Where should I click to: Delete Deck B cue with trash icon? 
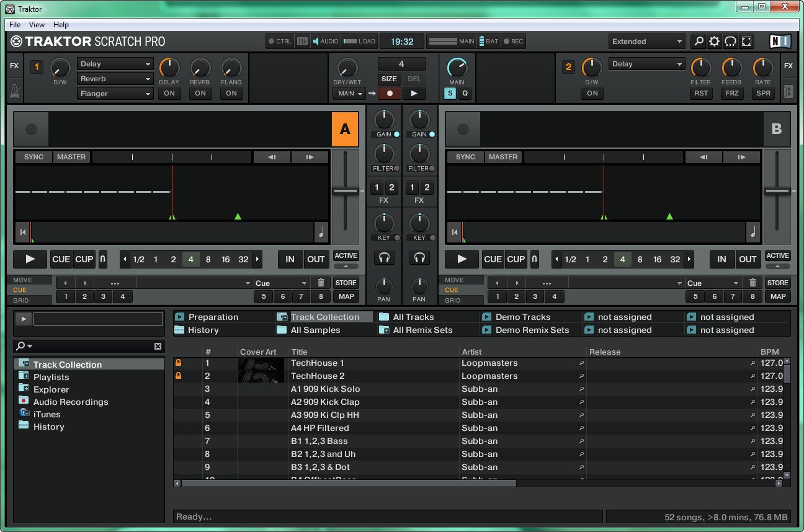[x=753, y=283]
